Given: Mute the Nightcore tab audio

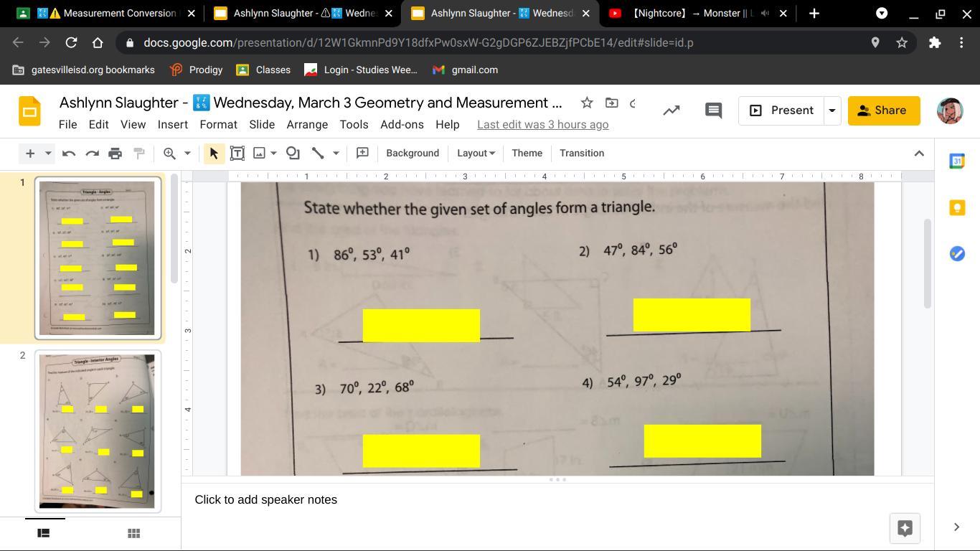Looking at the screenshot, I should pos(765,14).
